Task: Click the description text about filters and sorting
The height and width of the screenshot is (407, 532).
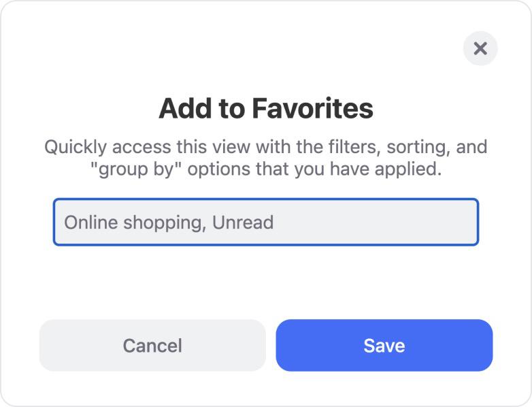Action: coord(266,158)
